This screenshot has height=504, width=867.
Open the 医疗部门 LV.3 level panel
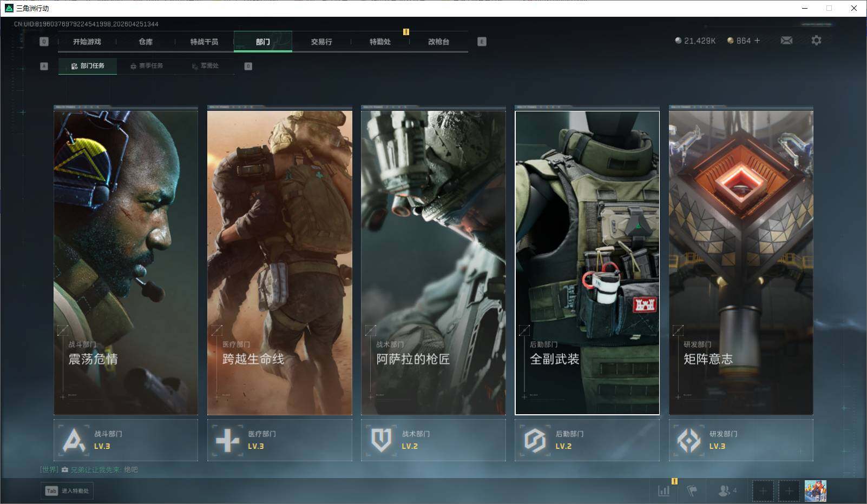click(x=280, y=440)
